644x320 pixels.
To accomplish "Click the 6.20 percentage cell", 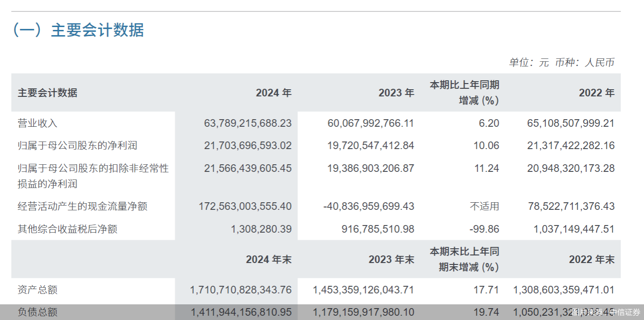I will pyautogui.click(x=490, y=123).
